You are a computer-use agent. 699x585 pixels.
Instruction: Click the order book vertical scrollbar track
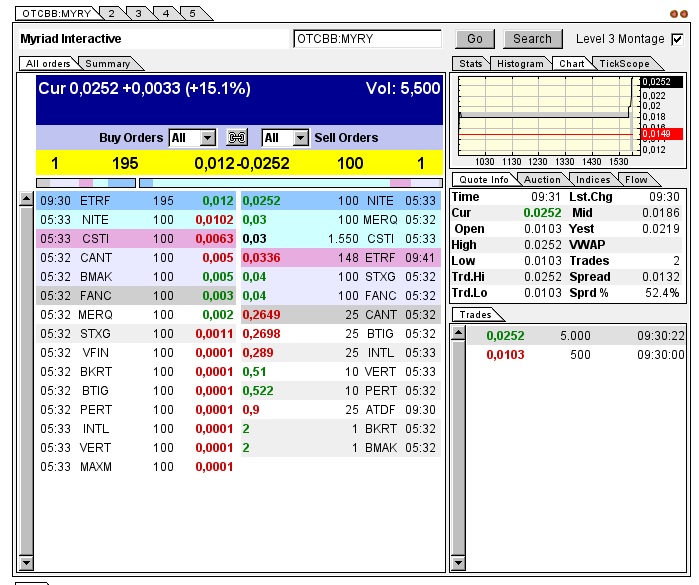pos(26,381)
